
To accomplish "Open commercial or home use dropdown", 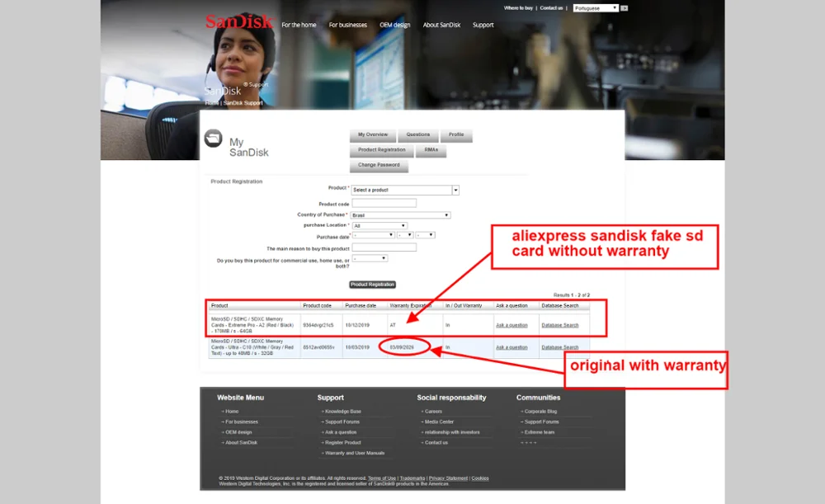I will (370, 258).
